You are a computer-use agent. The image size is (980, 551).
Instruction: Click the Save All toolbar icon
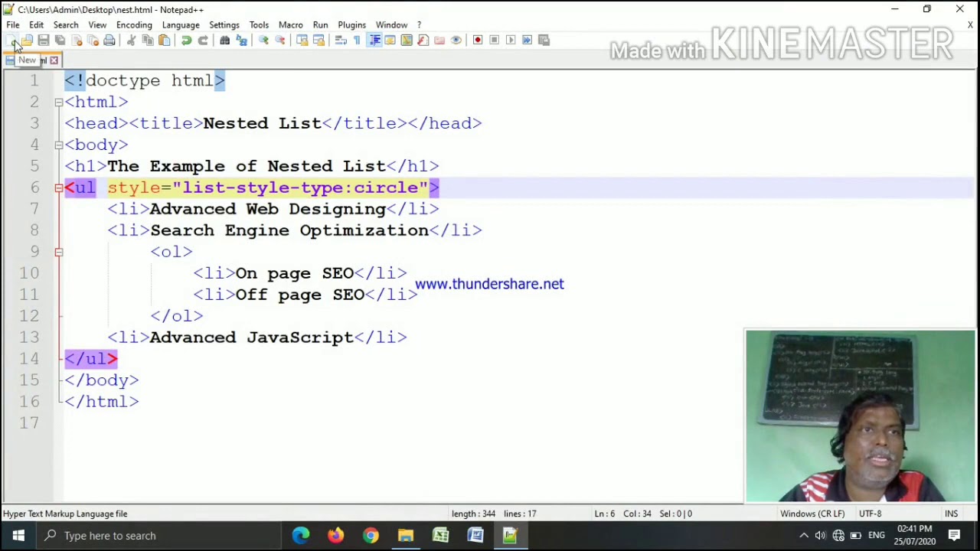(x=60, y=40)
